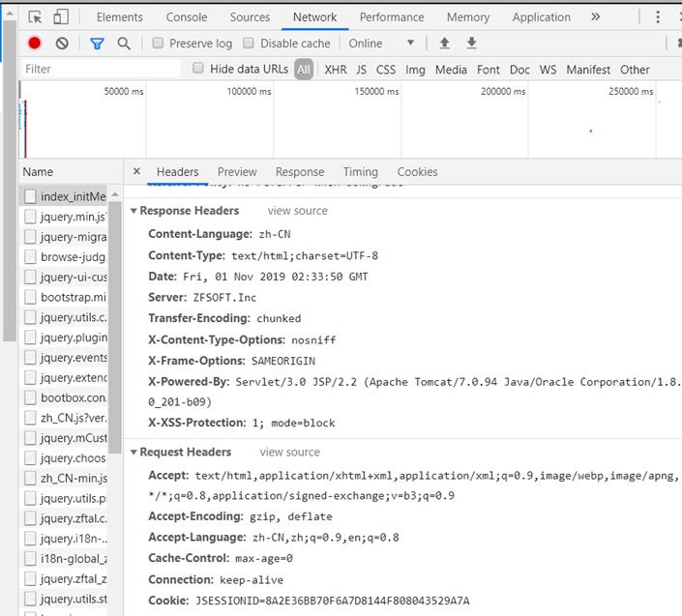
Task: Click the inspect element picker icon
Action: coord(35,17)
